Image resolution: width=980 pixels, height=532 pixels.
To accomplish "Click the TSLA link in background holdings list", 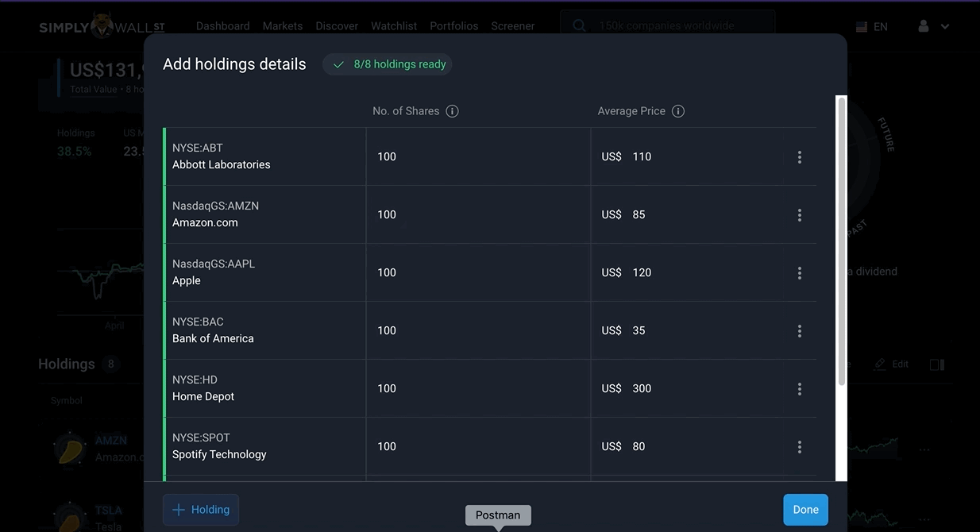I will coord(109,511).
